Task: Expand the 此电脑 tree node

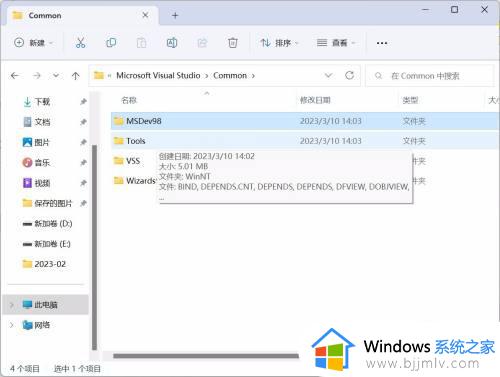Action: [x=12, y=305]
